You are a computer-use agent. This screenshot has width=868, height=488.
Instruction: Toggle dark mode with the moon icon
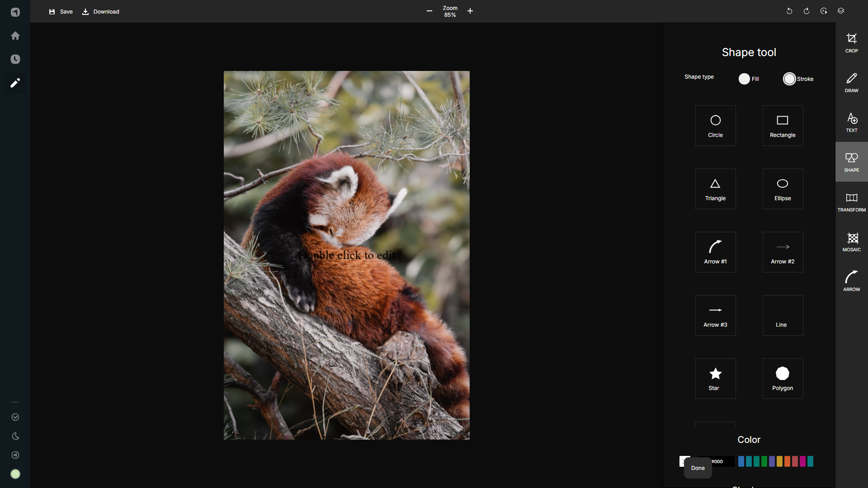(15, 436)
